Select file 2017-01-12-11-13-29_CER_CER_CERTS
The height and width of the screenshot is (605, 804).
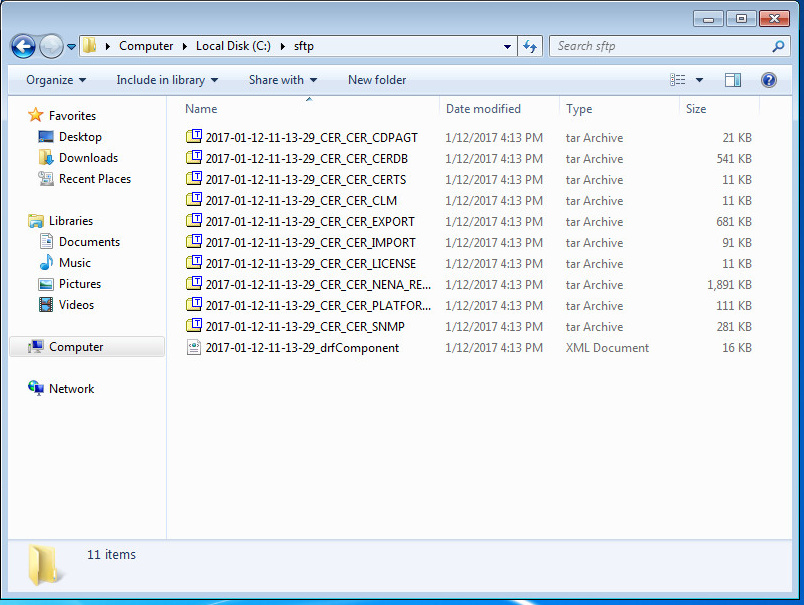click(x=306, y=180)
